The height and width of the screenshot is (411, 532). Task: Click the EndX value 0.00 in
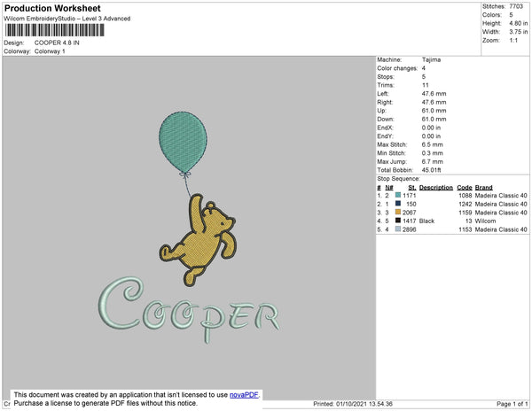(x=431, y=128)
